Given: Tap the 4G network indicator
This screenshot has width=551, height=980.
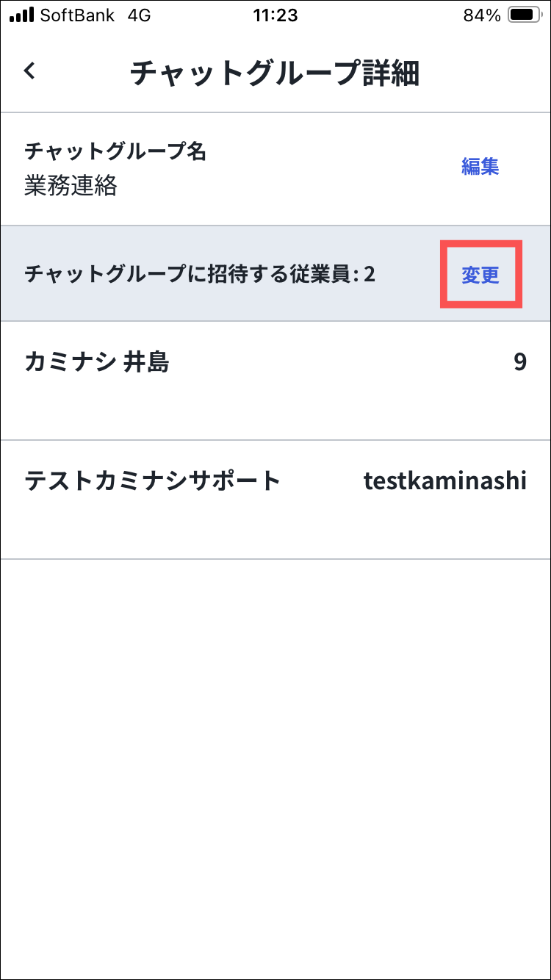Looking at the screenshot, I should 138,15.
